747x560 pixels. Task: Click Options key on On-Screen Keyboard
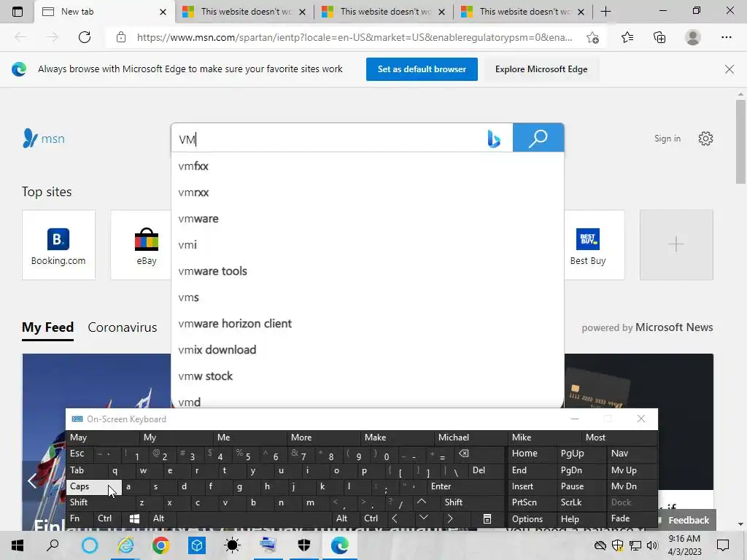coord(532,518)
